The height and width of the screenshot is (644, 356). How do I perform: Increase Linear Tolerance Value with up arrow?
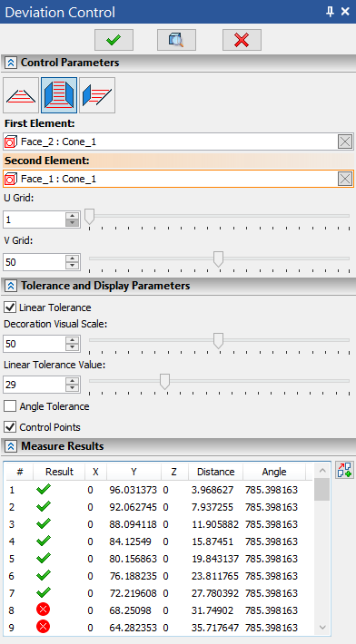[72, 381]
